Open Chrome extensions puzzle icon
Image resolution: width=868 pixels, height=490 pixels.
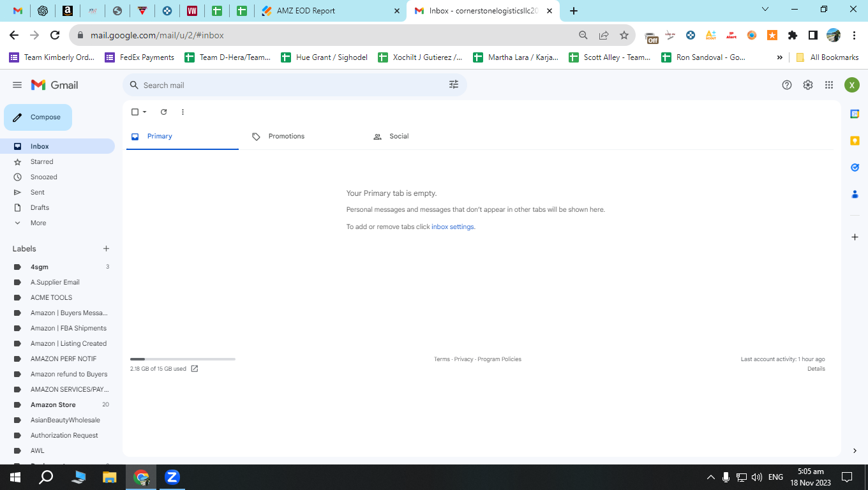(x=793, y=35)
